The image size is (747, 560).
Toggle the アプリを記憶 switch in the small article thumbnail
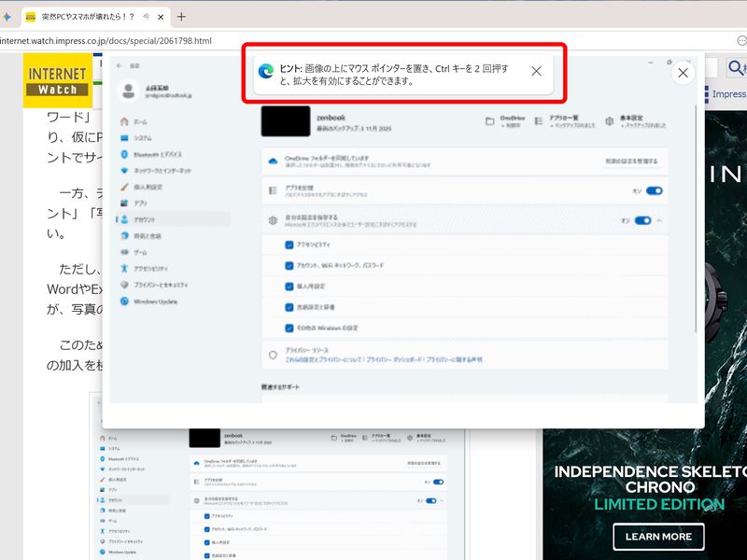click(x=438, y=482)
